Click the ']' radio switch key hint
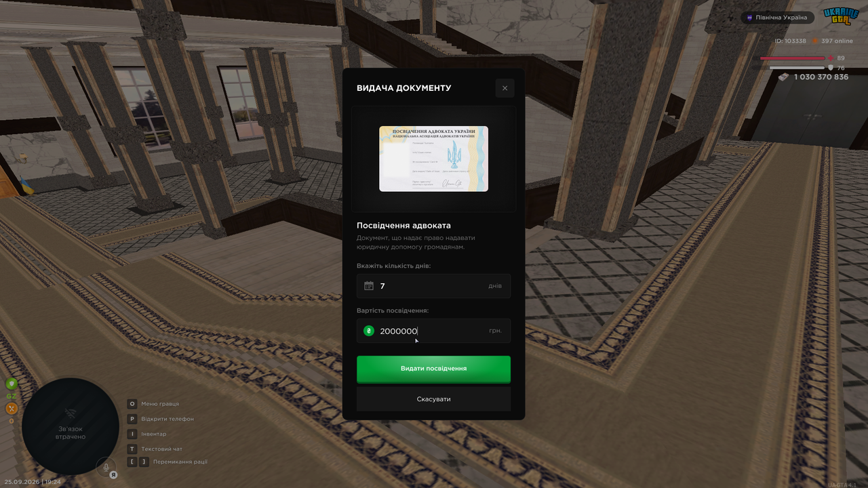 144,462
